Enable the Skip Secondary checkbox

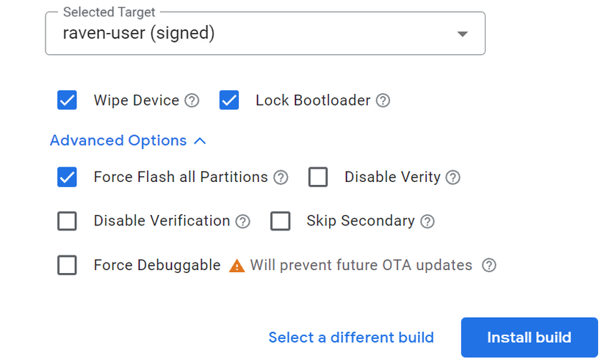pyautogui.click(x=280, y=222)
